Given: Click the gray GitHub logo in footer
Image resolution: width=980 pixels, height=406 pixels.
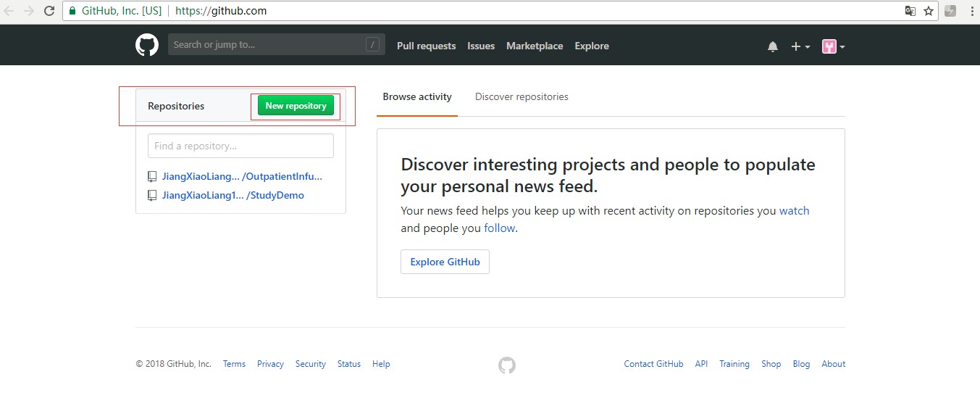Looking at the screenshot, I should [x=507, y=365].
